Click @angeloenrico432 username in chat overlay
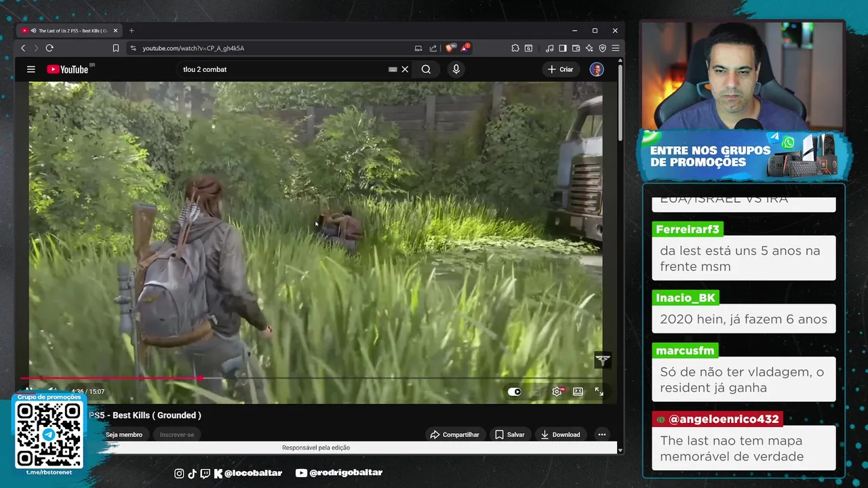Image resolution: width=868 pixels, height=488 pixels. (717, 419)
